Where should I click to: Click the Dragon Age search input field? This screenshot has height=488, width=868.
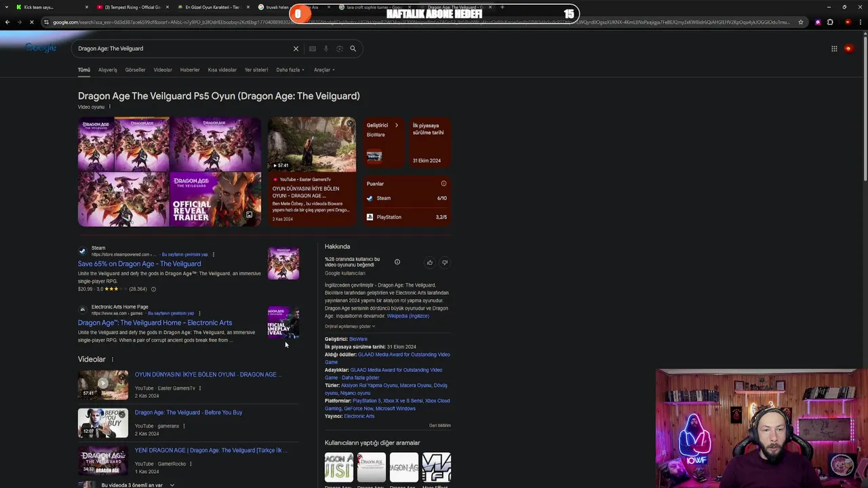(x=182, y=49)
